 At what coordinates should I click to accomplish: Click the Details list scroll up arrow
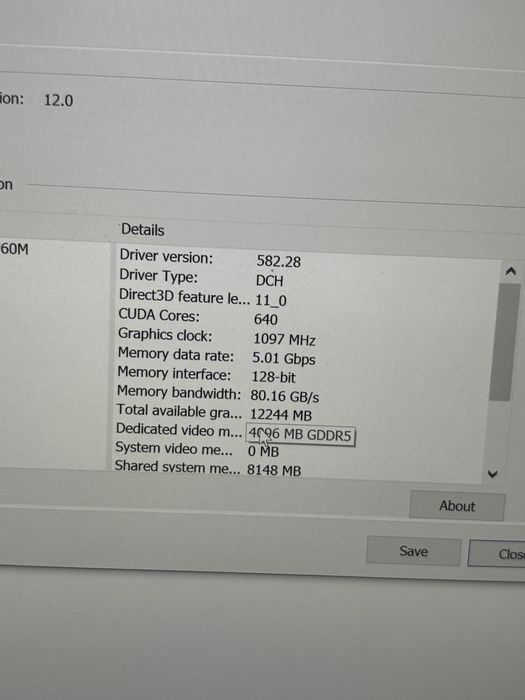pos(511,271)
